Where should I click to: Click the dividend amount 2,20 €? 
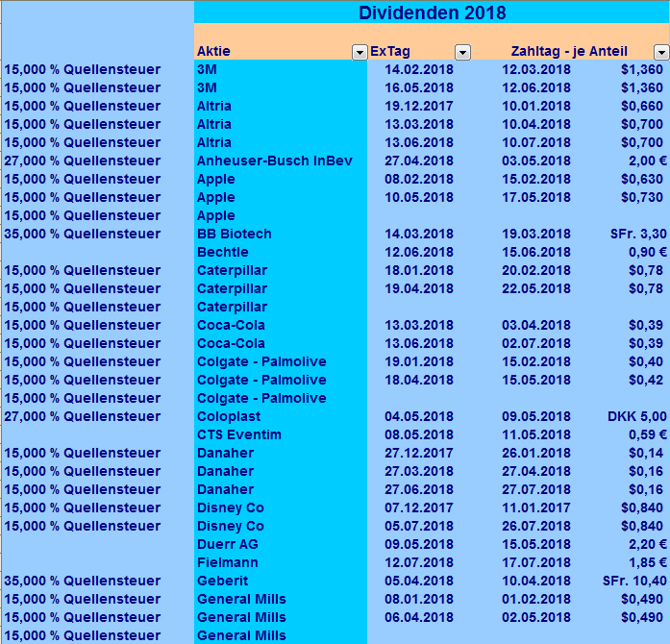pyautogui.click(x=647, y=544)
